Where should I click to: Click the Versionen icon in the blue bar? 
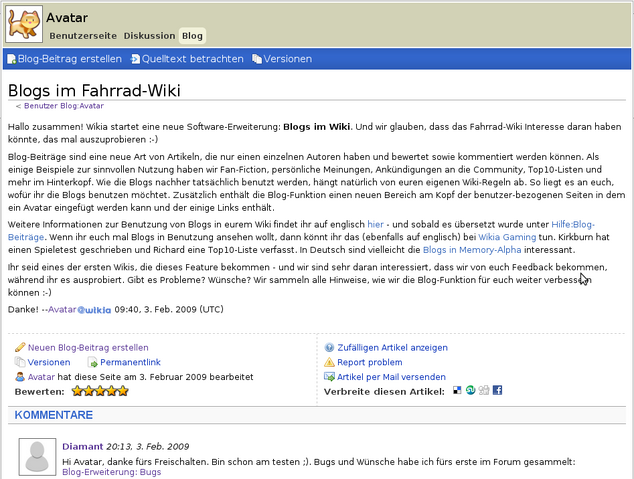[x=257, y=59]
